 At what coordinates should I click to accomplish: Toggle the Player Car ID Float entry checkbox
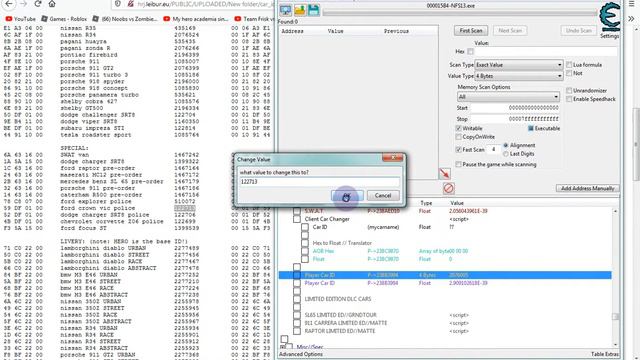click(297, 283)
